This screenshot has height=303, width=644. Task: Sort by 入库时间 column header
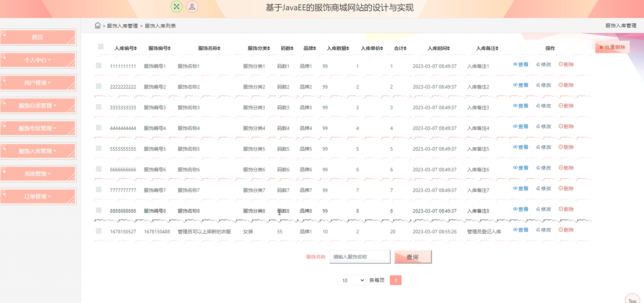pos(438,48)
